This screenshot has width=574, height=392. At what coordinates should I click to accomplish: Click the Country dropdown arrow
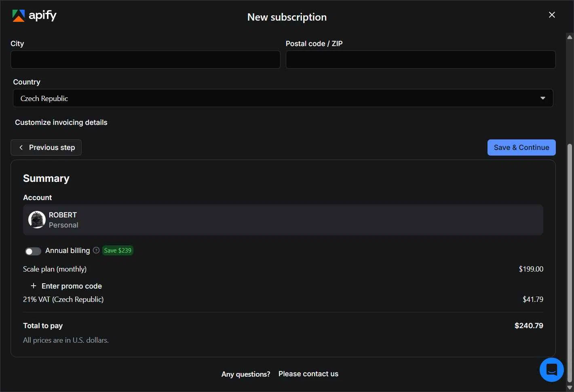pos(543,98)
